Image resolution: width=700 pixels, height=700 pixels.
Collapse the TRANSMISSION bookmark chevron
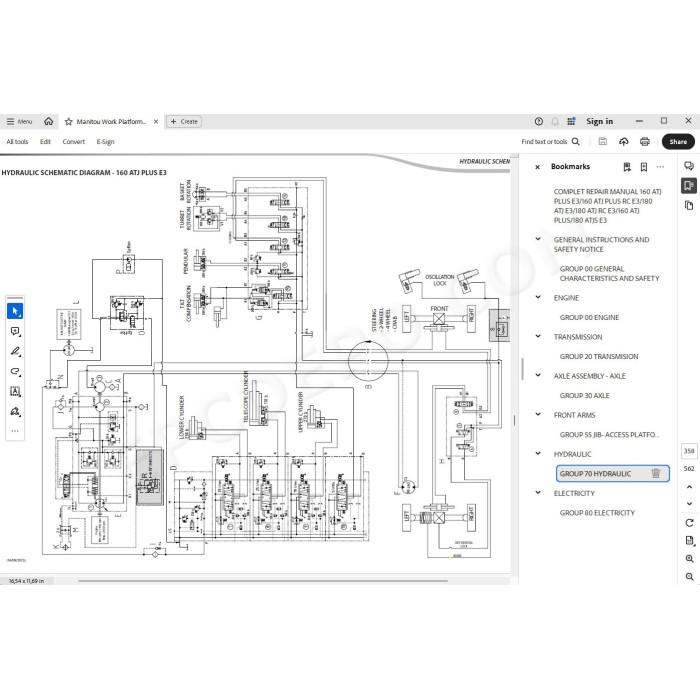538,336
